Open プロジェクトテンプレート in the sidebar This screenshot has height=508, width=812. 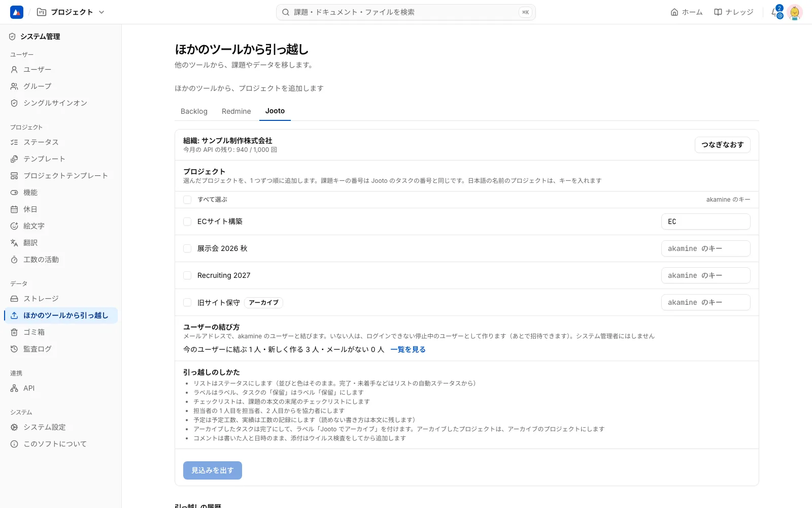point(61,176)
